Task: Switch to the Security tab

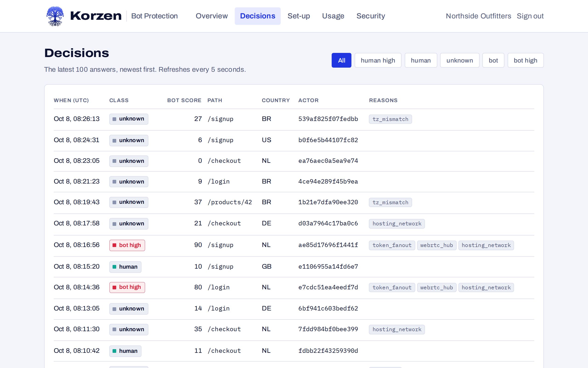Action: [370, 16]
